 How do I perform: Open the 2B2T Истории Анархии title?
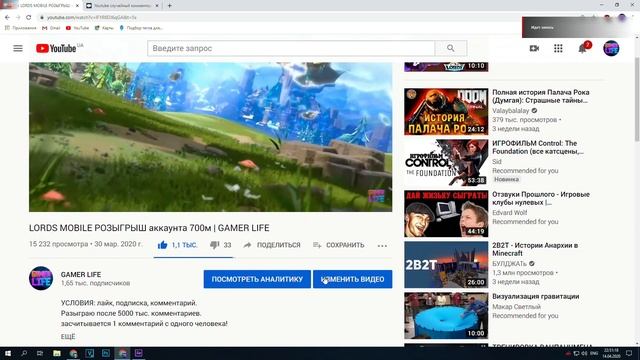tap(535, 249)
